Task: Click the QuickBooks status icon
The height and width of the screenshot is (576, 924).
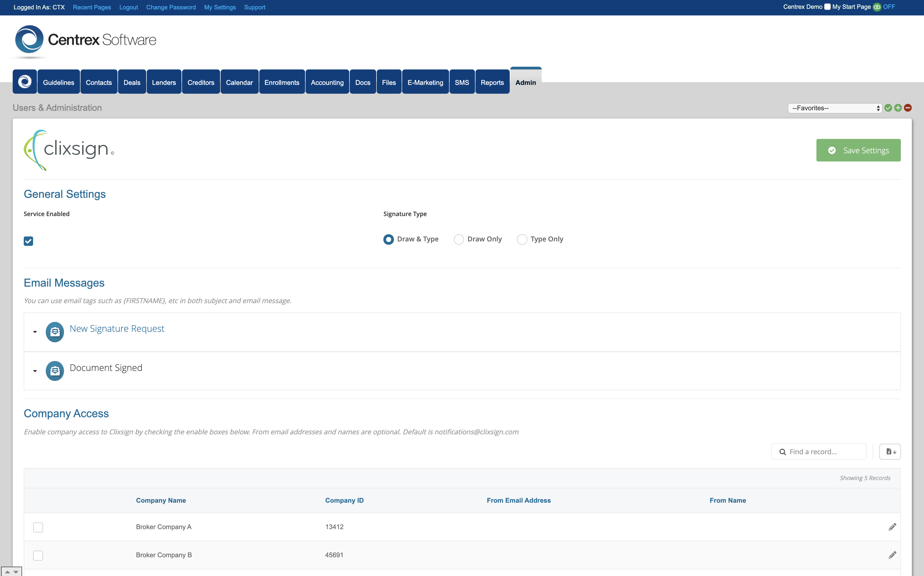Action: click(877, 7)
